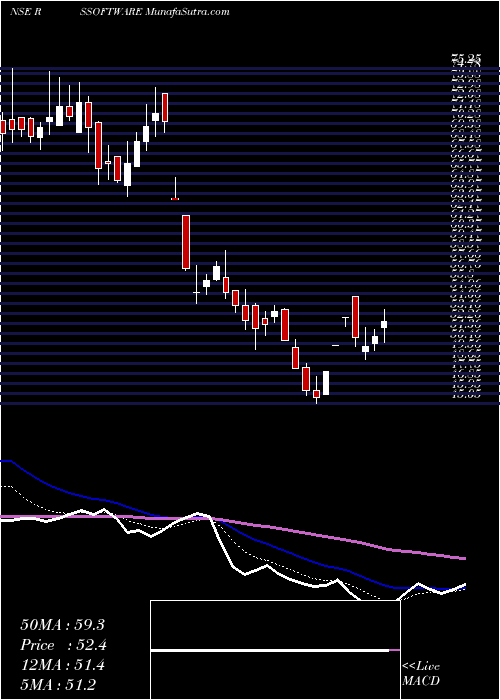This screenshot has height=700, width=500.
Task: Click the Price : 52.4 label
Action: point(63,645)
